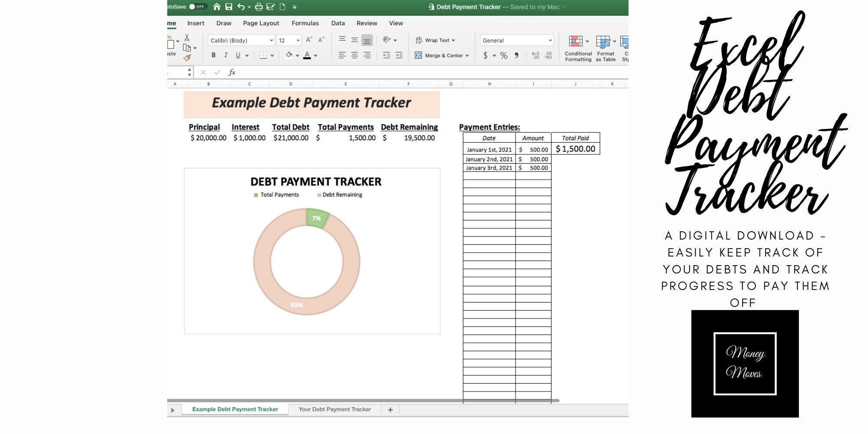Increase the font size with Grow Font
This screenshot has width=868, height=434.
tap(309, 39)
